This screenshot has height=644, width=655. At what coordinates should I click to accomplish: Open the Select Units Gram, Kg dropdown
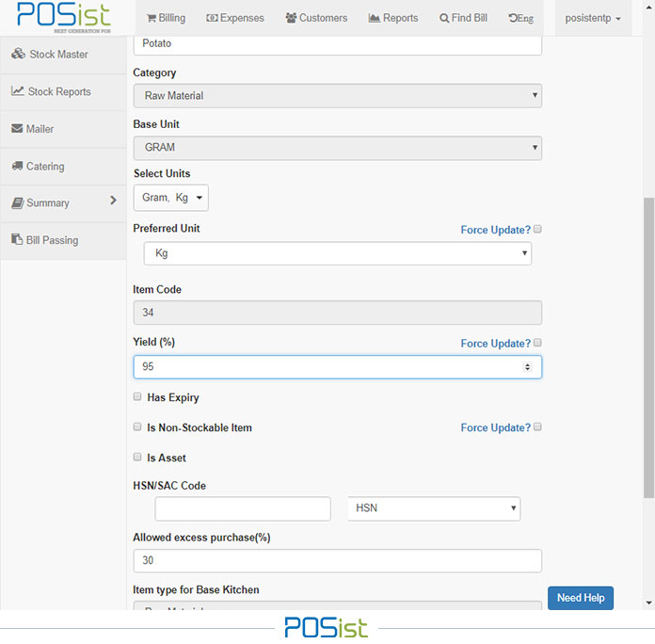[x=171, y=198]
